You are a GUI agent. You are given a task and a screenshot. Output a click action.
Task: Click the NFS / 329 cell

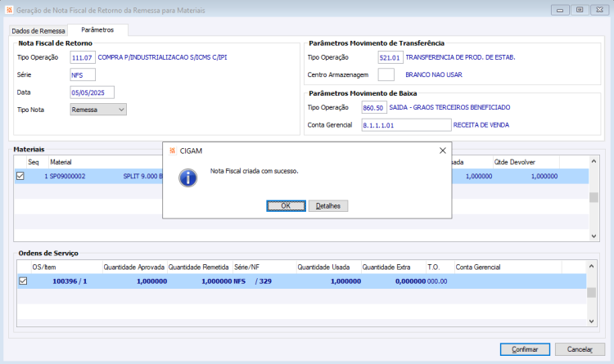[253, 281]
